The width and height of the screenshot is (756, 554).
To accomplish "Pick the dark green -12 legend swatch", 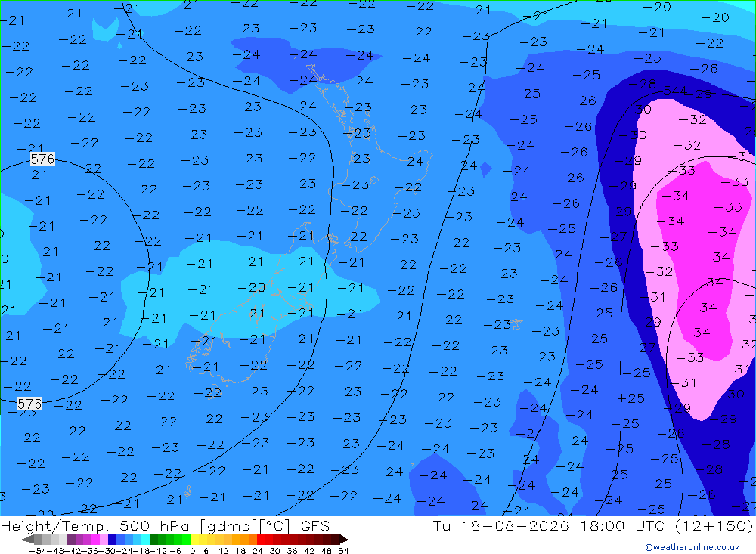I will tap(153, 539).
